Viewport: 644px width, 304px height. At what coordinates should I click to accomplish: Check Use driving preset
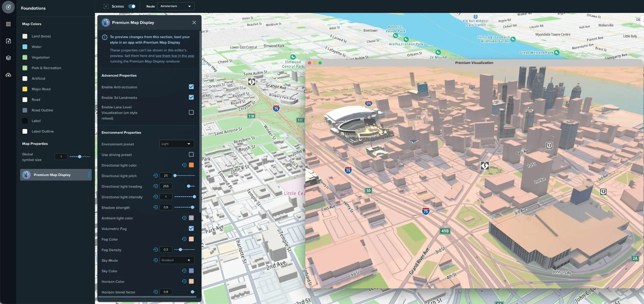click(x=191, y=155)
